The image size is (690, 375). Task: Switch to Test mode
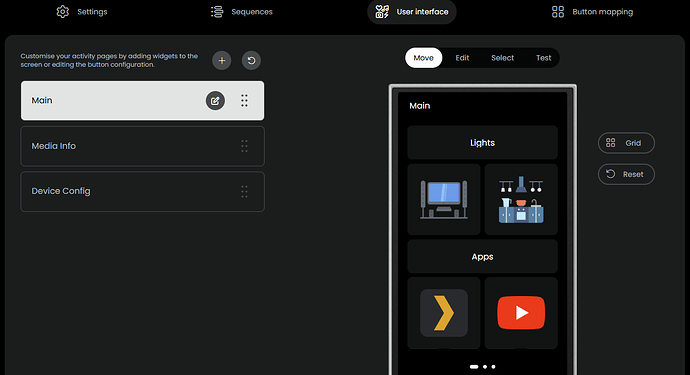point(543,58)
